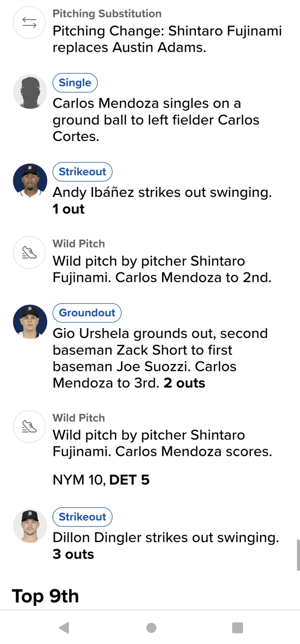
Task: Open Carlos Mendoza's silhouette player photo
Action: pos(30,92)
